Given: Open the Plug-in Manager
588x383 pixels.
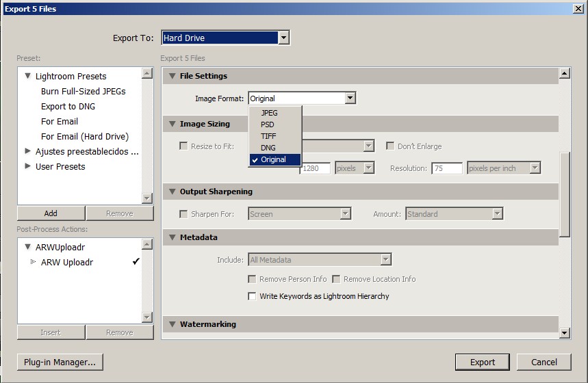Looking at the screenshot, I should (60, 362).
